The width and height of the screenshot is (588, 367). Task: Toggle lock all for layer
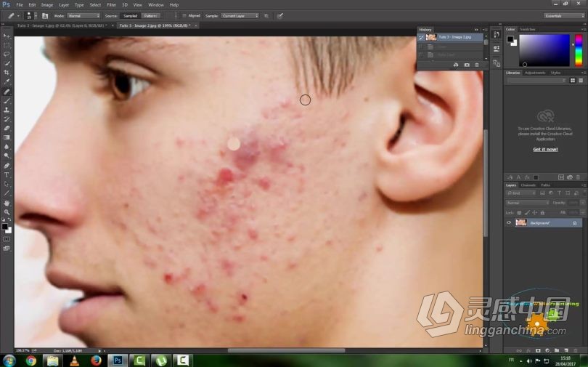(542, 213)
